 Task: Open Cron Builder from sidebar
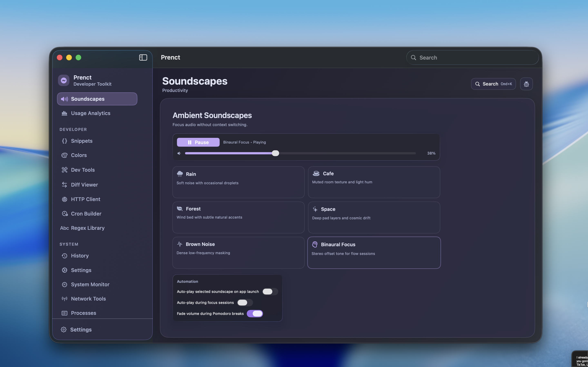(86, 214)
